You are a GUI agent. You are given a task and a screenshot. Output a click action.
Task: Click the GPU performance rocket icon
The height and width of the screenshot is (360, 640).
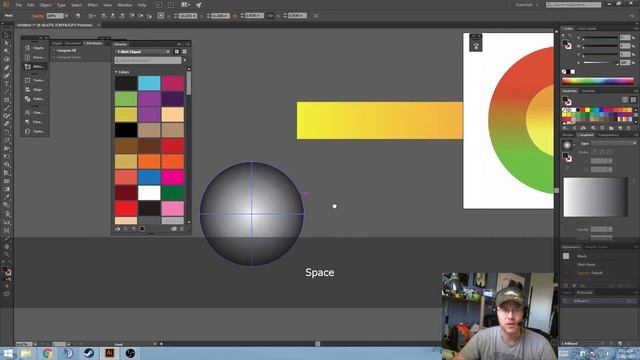tap(198, 5)
